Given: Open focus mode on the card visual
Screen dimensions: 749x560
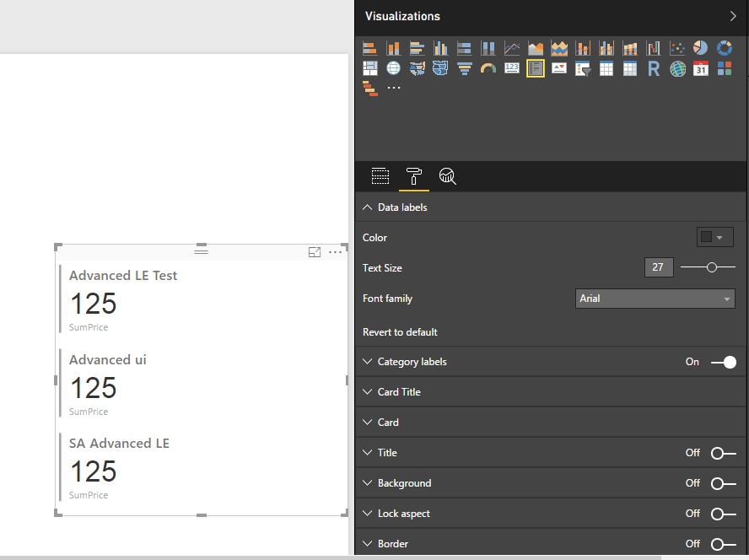Looking at the screenshot, I should 315,252.
